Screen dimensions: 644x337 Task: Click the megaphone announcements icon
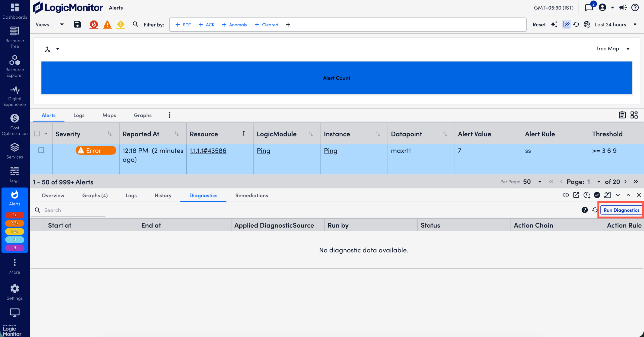click(623, 8)
